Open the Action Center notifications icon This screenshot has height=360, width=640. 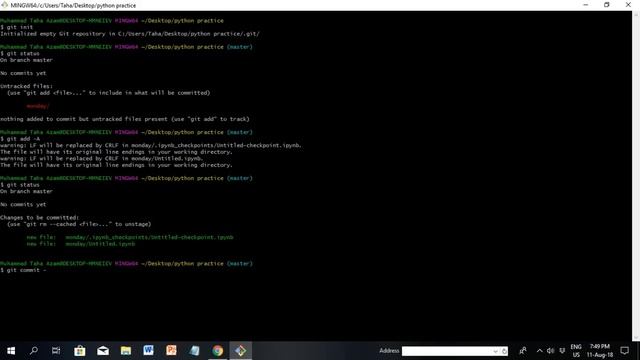coord(624,351)
